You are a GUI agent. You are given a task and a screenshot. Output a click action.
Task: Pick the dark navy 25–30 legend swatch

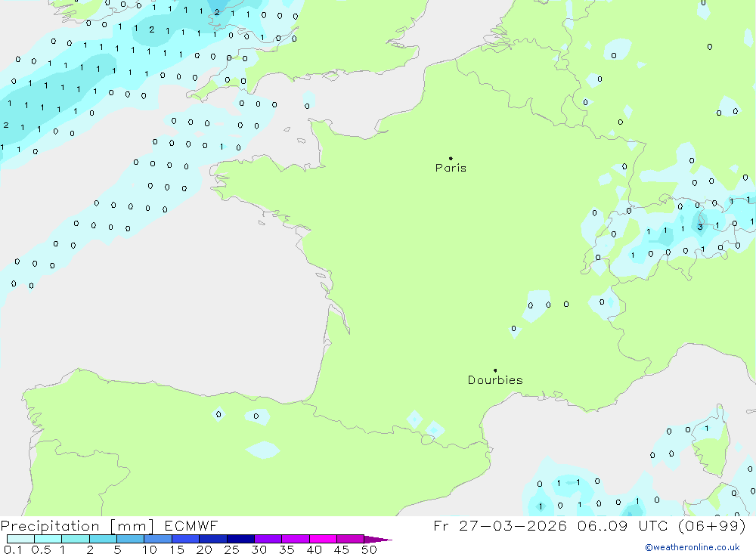240,539
